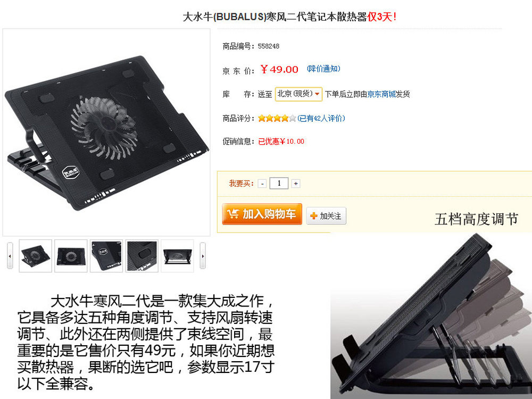Select the fifth side-view thumbnail
Image resolution: width=532 pixels, height=399 pixels.
177,256
